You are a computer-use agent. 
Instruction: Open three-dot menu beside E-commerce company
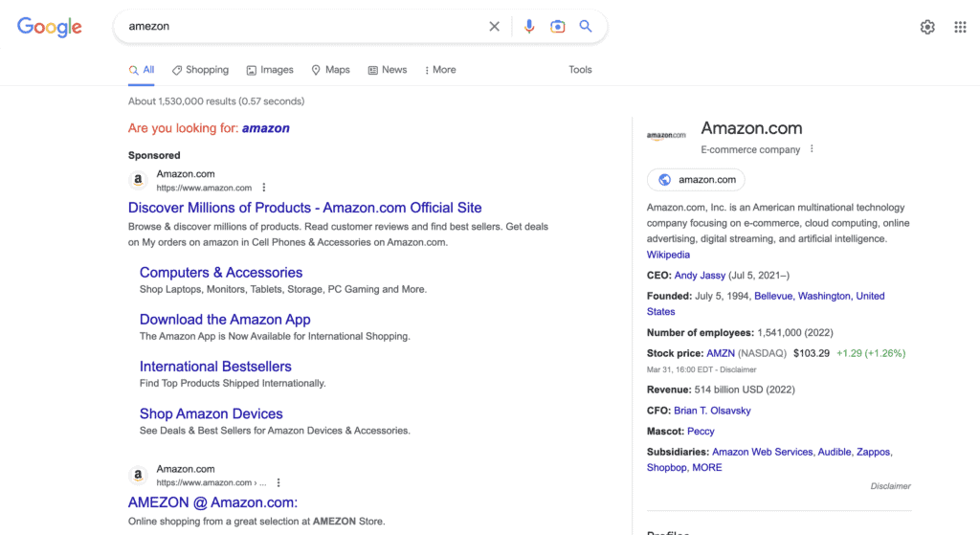pos(812,148)
